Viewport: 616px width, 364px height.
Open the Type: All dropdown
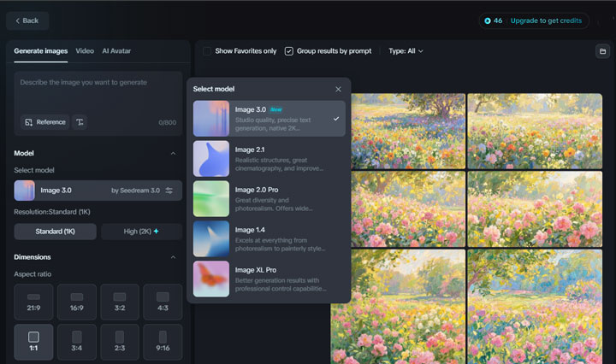pyautogui.click(x=406, y=51)
